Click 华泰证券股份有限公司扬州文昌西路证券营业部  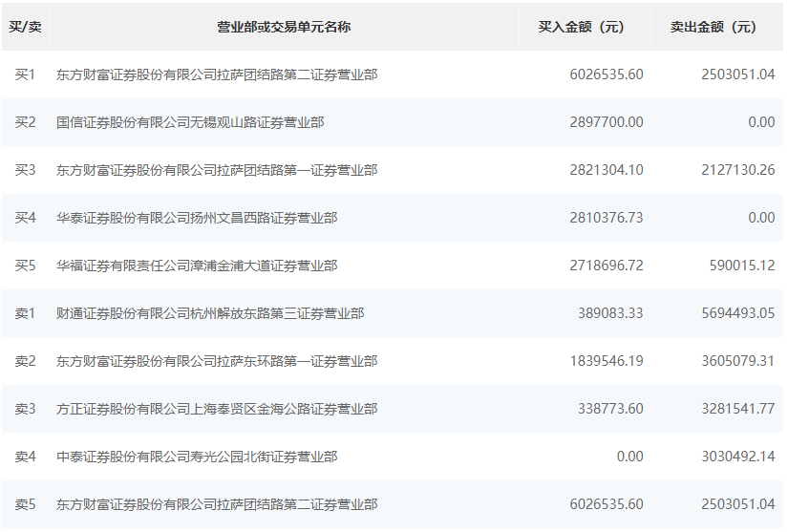click(197, 218)
